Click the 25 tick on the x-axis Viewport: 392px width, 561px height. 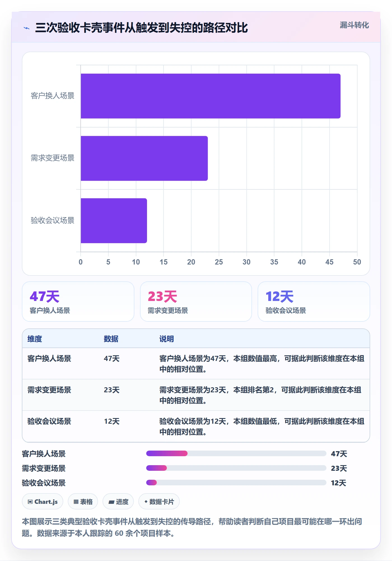coord(219,262)
